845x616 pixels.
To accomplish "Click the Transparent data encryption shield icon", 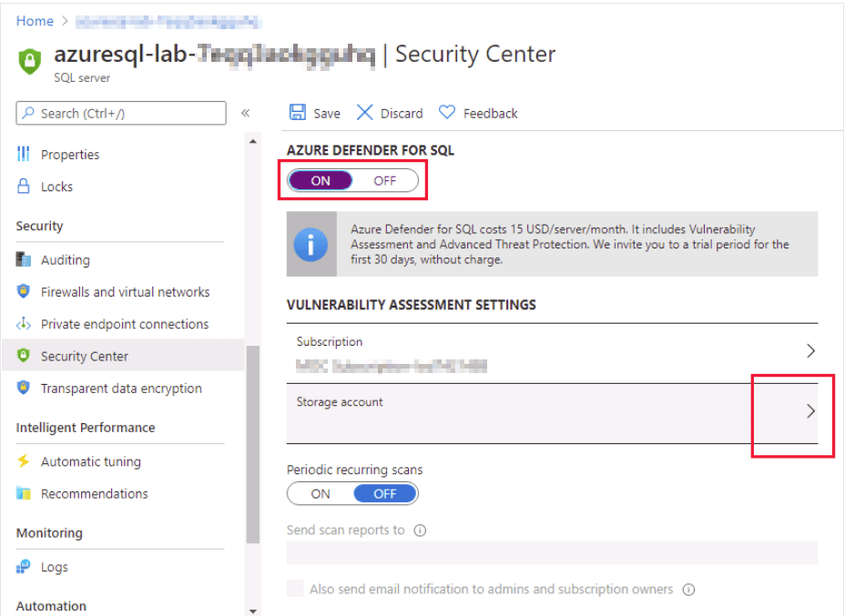I will pyautogui.click(x=25, y=389).
